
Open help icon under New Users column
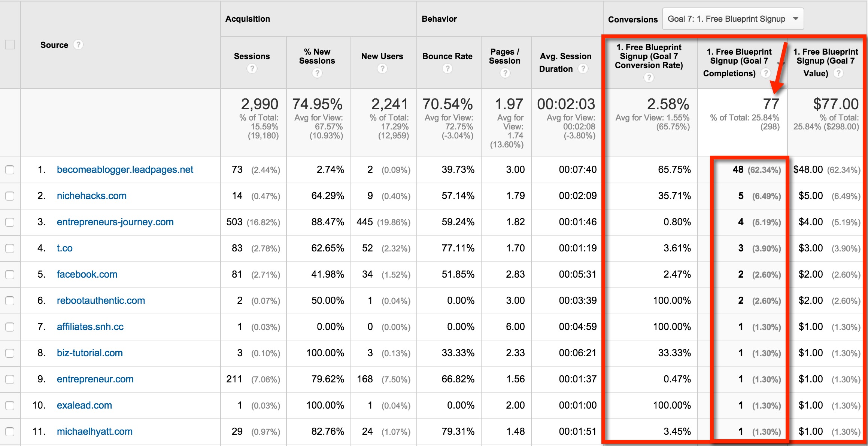(382, 69)
